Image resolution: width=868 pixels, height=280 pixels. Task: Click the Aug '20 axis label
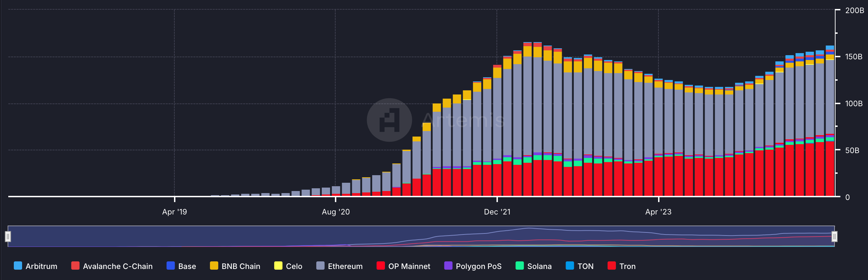(336, 212)
